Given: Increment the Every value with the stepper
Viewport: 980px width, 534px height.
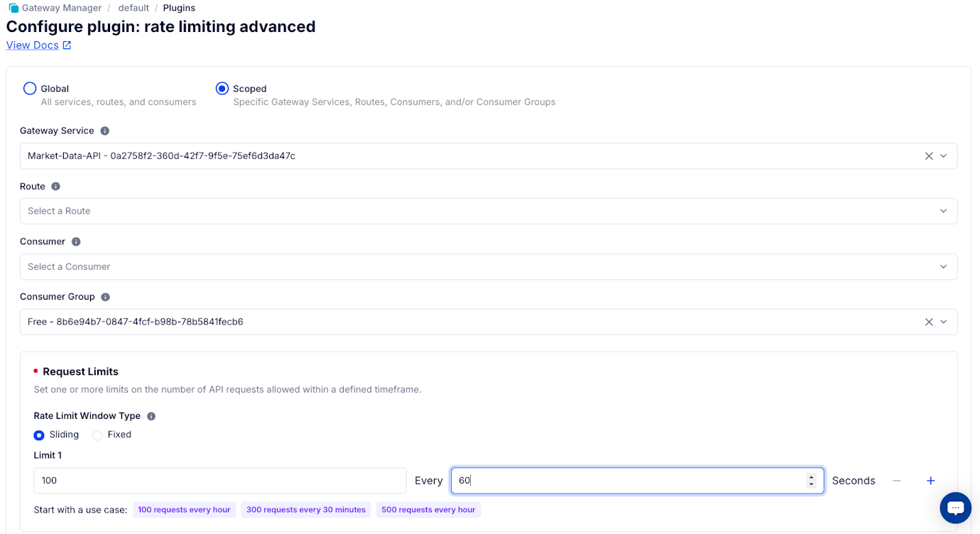Looking at the screenshot, I should coord(812,476).
